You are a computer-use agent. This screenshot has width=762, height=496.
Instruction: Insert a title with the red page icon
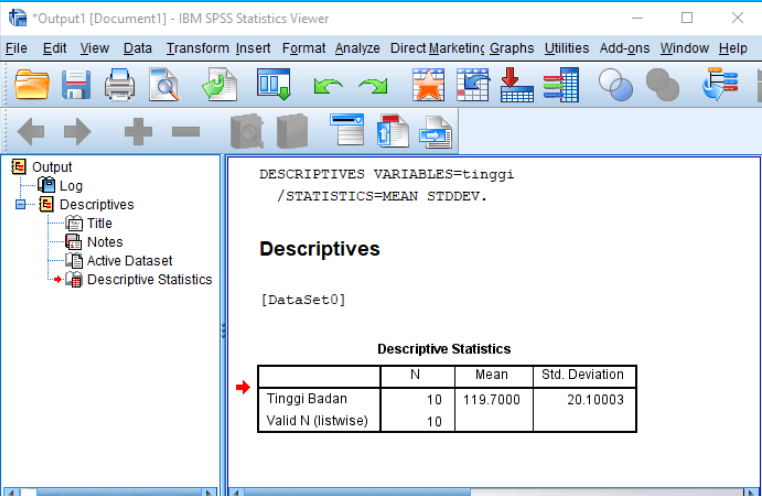pyautogui.click(x=392, y=130)
